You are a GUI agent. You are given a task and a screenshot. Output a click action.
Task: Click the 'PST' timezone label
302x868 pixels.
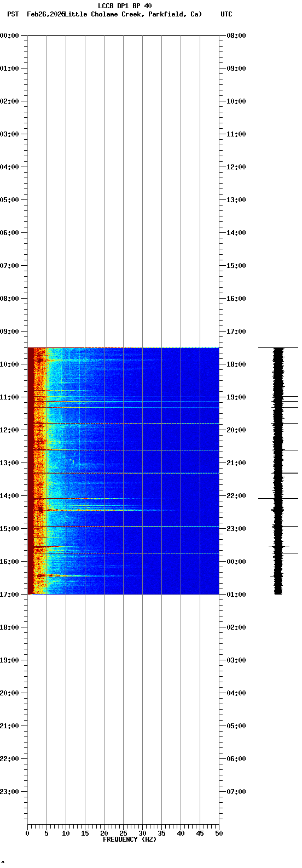(x=13, y=14)
